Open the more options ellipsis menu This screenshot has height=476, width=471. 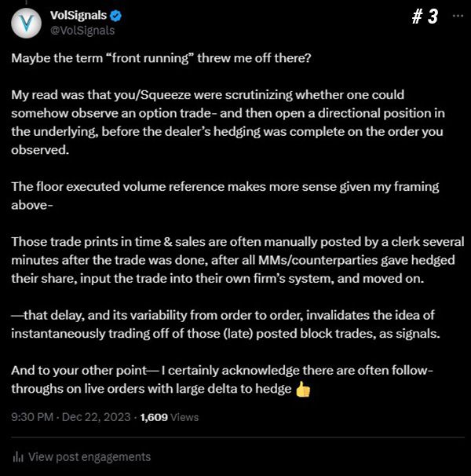tap(458, 16)
